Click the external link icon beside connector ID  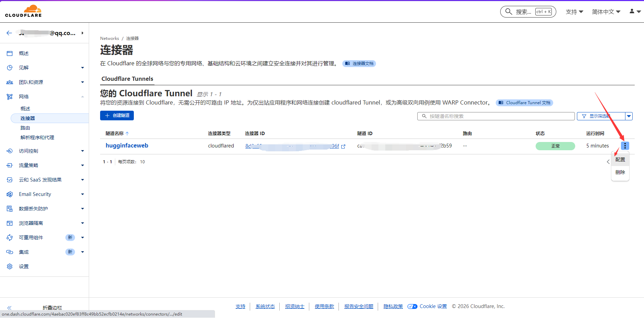343,146
